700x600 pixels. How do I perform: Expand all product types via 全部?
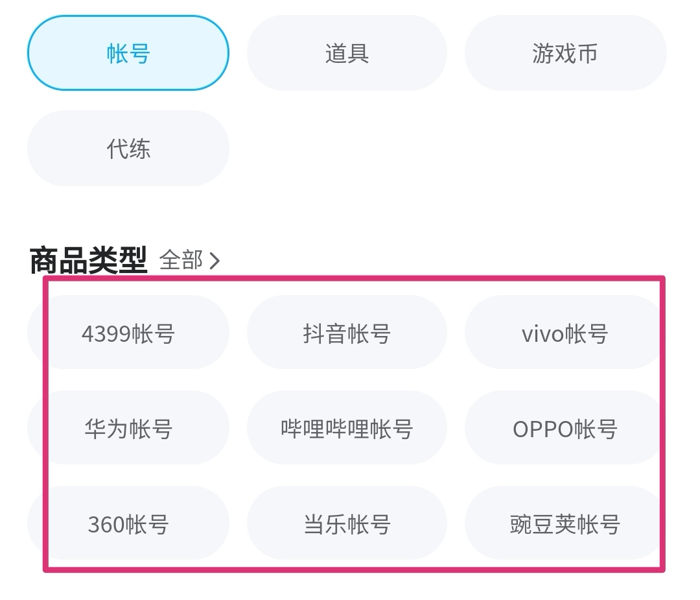click(181, 260)
